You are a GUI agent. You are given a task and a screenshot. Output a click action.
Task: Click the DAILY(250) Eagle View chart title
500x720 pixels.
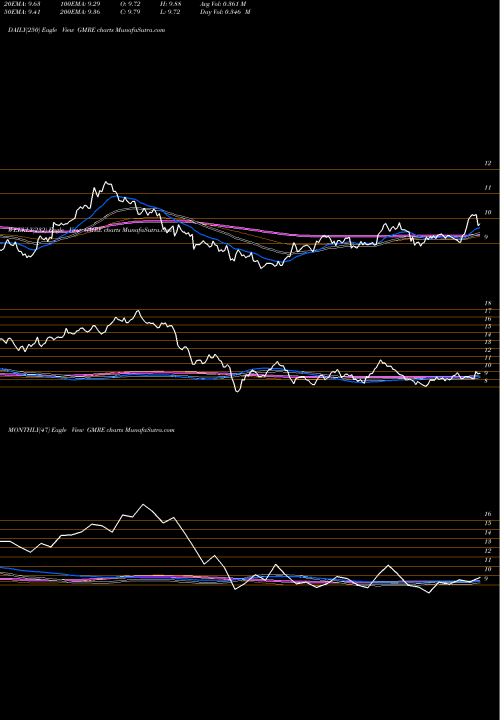[87, 30]
